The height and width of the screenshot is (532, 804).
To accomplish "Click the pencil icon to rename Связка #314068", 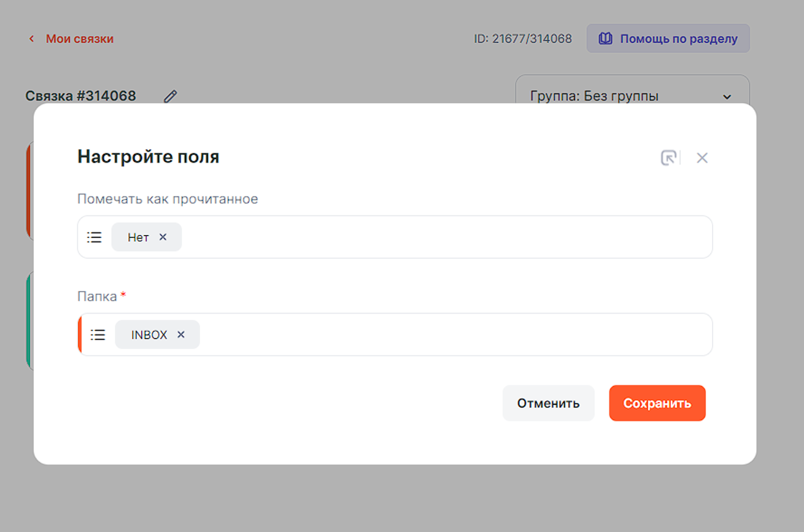I will (170, 96).
